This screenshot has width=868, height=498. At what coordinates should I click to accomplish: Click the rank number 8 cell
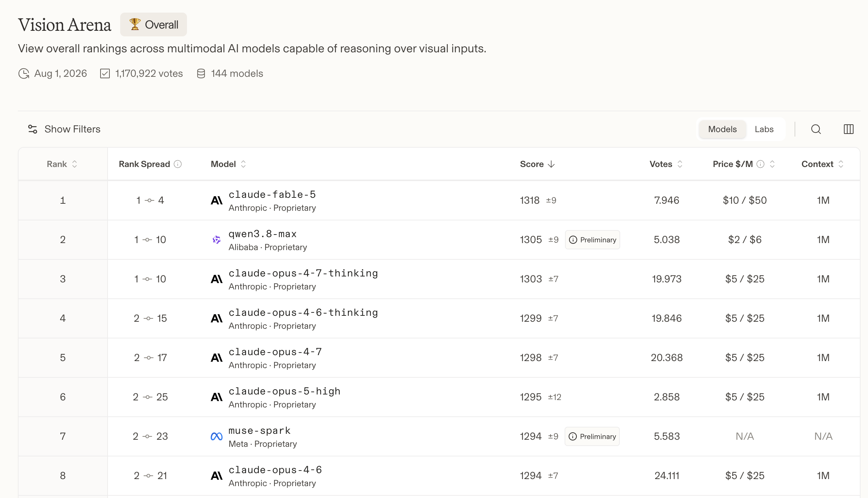(x=63, y=476)
